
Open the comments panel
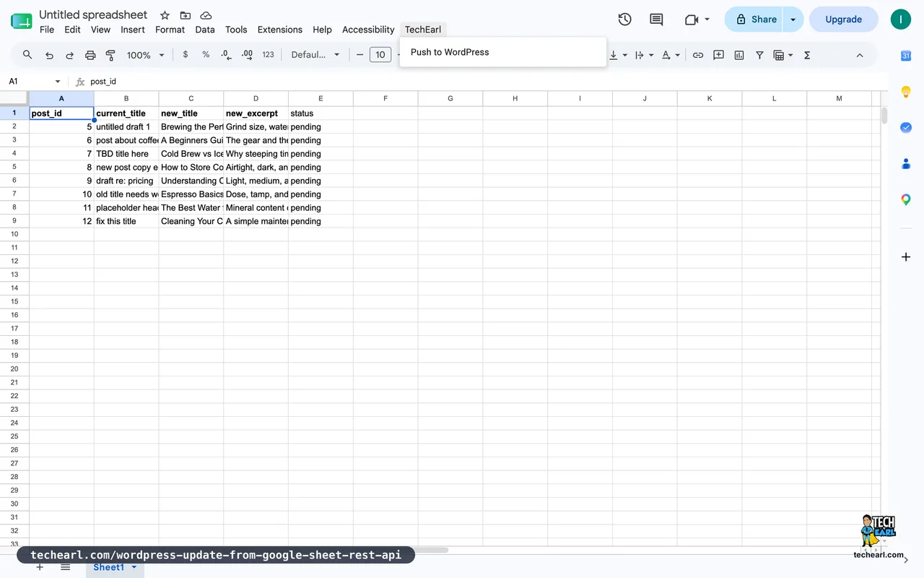click(x=656, y=20)
